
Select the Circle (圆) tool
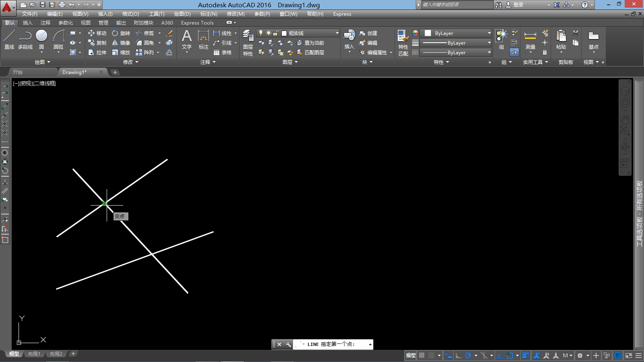(41, 39)
